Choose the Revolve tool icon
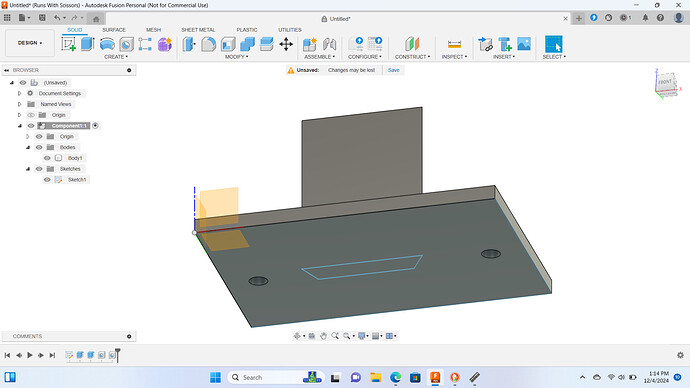 pyautogui.click(x=107, y=44)
